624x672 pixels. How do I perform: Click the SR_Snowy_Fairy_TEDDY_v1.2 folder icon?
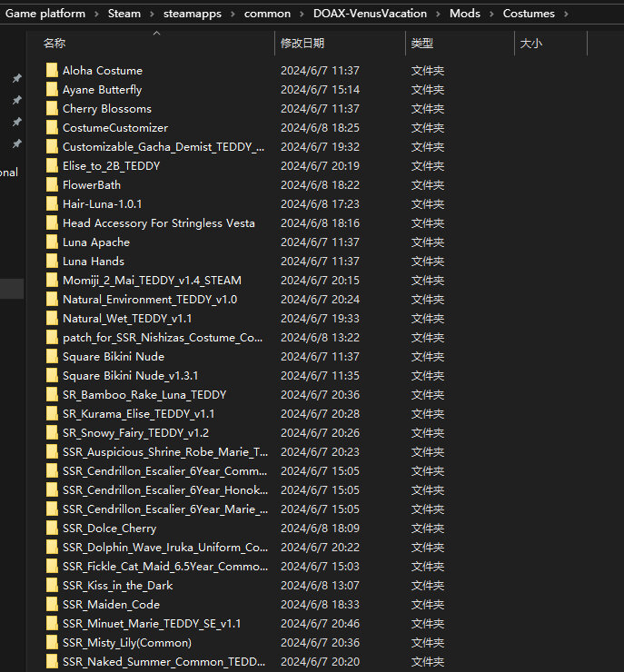[52, 433]
